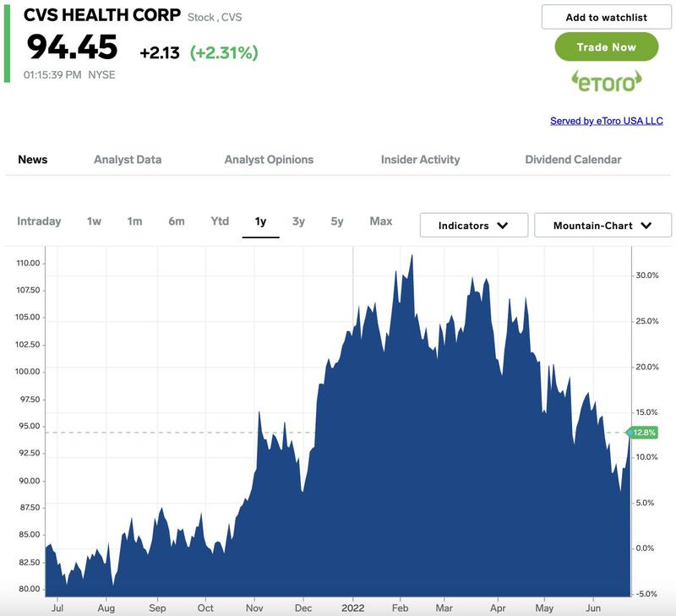Click the 01:15:39 PM timestamp
Screen dimensions: 676x616
coord(52,75)
